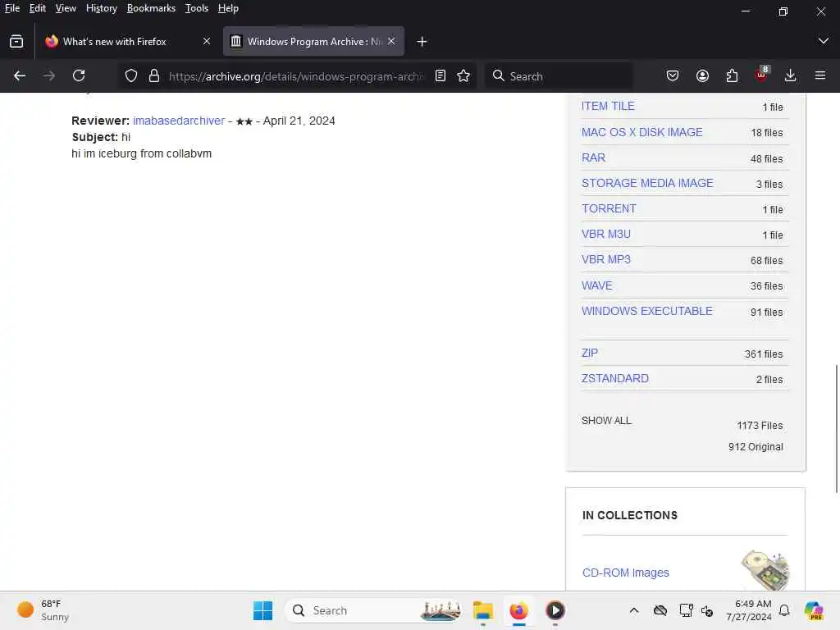Viewport: 840px width, 630px height.
Task: Toggle reader view icon
Action: click(x=441, y=76)
